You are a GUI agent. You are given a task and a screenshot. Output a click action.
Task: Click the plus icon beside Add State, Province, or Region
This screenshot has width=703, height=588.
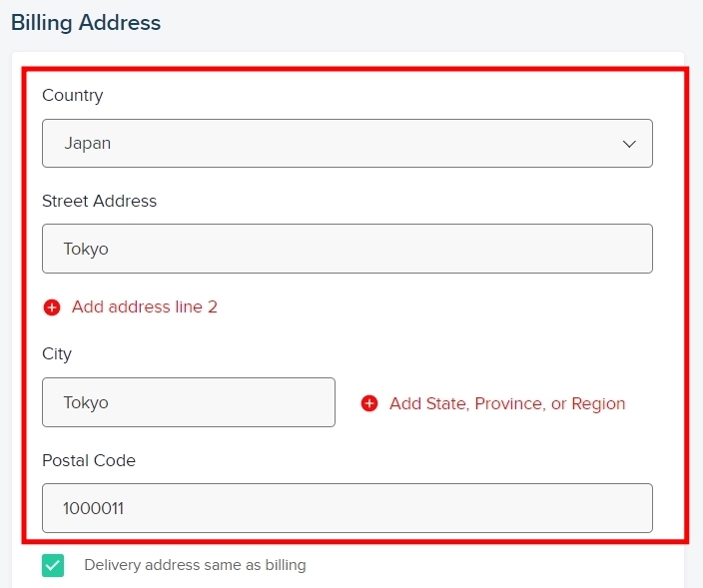point(369,403)
